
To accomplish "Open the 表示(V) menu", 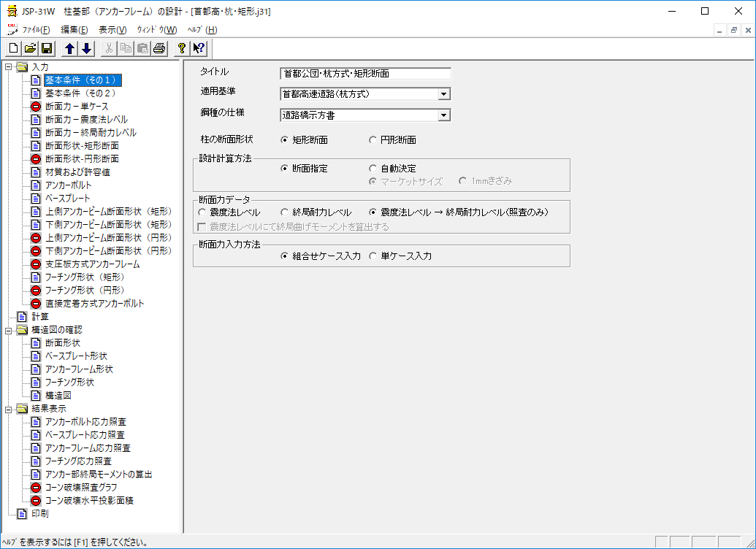I will pyautogui.click(x=112, y=30).
